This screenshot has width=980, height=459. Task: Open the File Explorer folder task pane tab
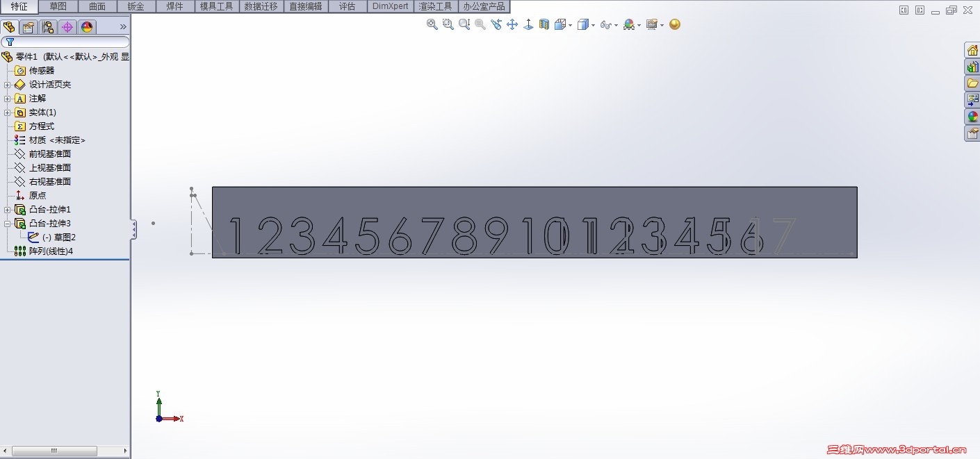coord(972,83)
